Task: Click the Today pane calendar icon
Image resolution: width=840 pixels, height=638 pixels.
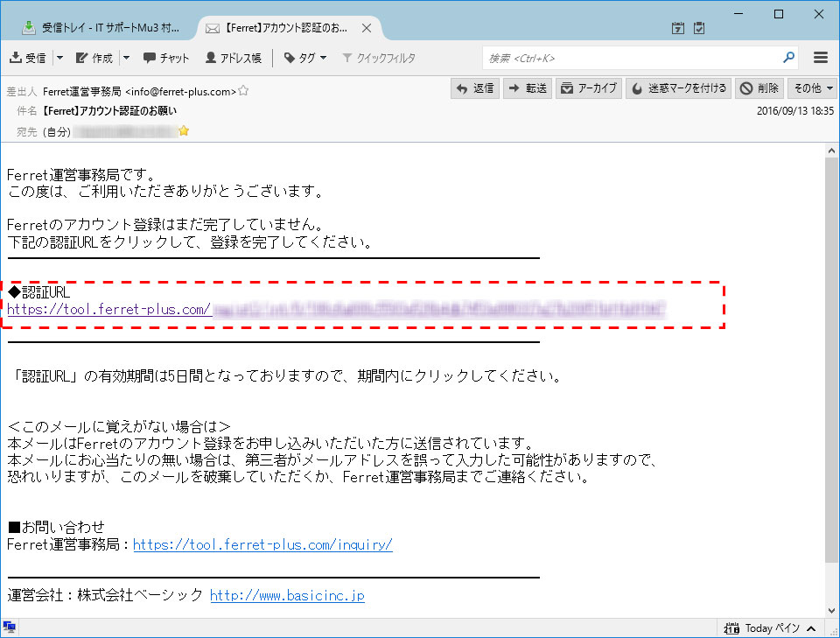Action: click(731, 627)
